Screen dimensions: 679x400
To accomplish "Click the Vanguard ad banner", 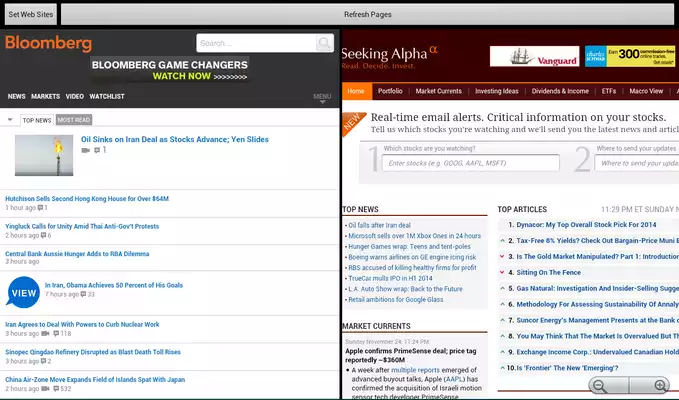I will click(x=534, y=56).
